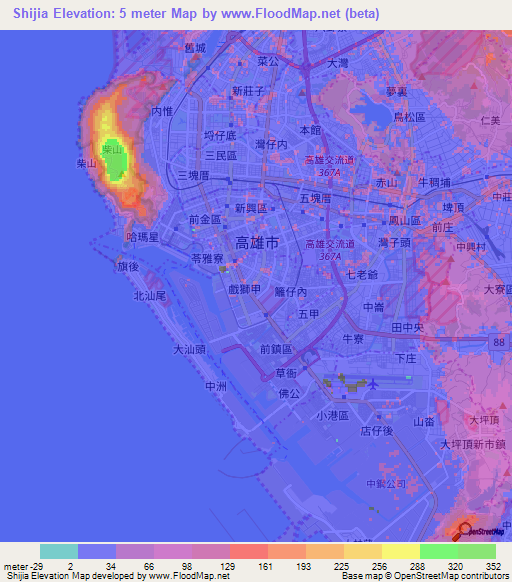Image resolution: width=512 pixels, height=582 pixels.
Task: Select the yellow legend color swatch
Action: [401, 551]
